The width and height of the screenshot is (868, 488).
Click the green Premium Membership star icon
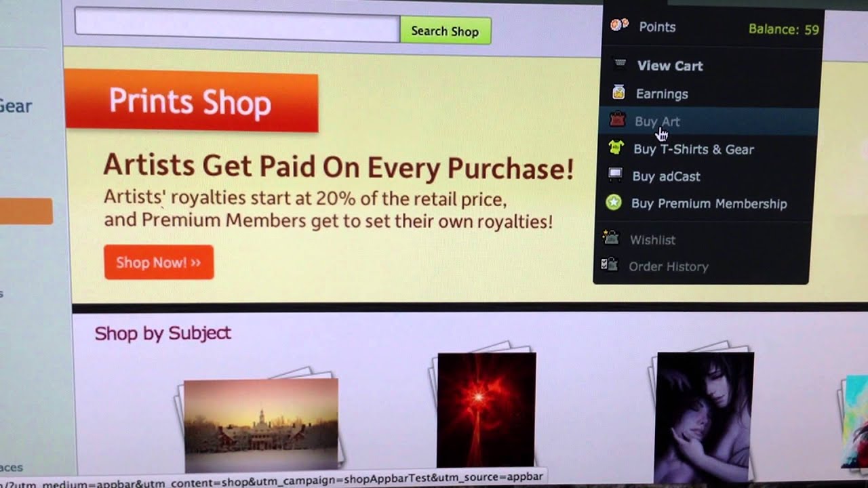[x=613, y=203]
